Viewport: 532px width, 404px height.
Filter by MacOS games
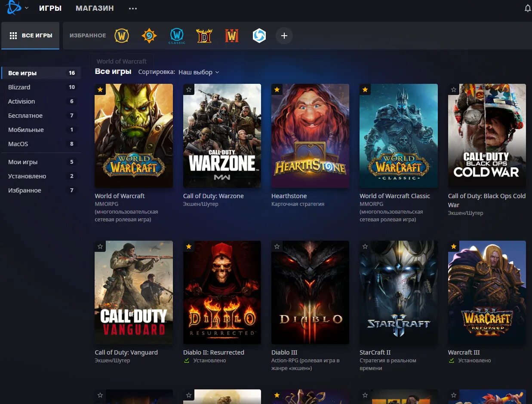point(41,144)
